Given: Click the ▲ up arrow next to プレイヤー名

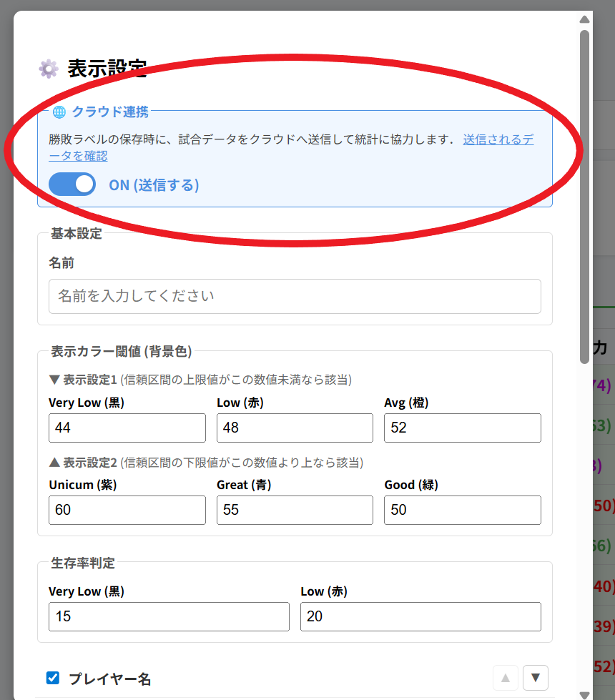Looking at the screenshot, I should click(505, 678).
